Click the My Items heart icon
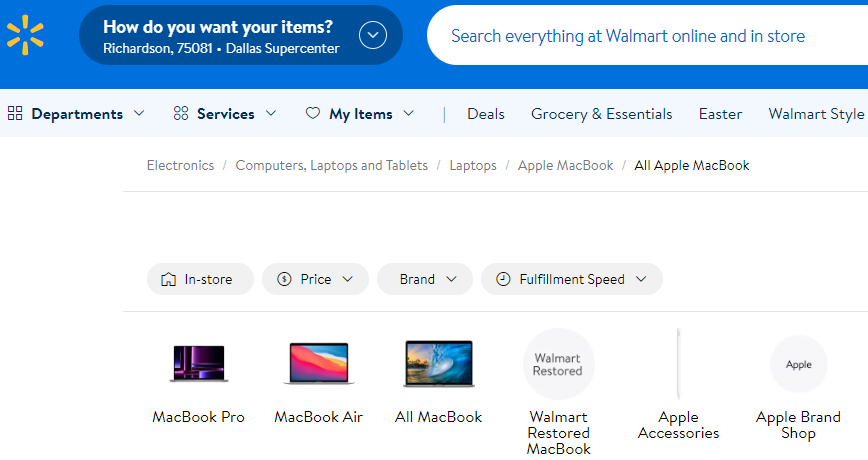Viewport: 868px width, 460px height. click(x=313, y=114)
